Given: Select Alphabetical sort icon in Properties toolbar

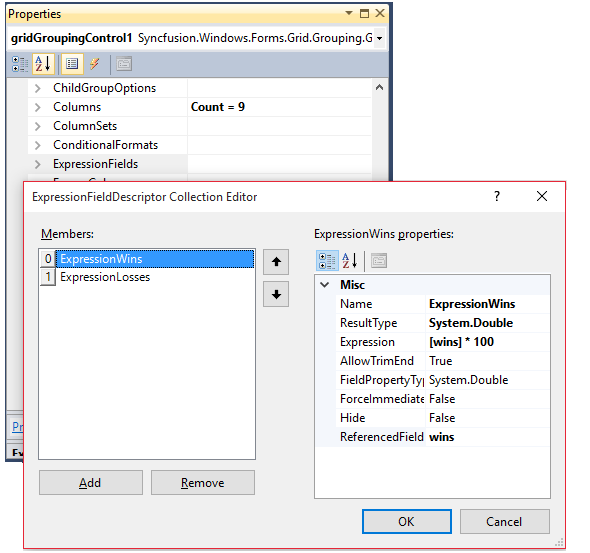Looking at the screenshot, I should [43, 64].
